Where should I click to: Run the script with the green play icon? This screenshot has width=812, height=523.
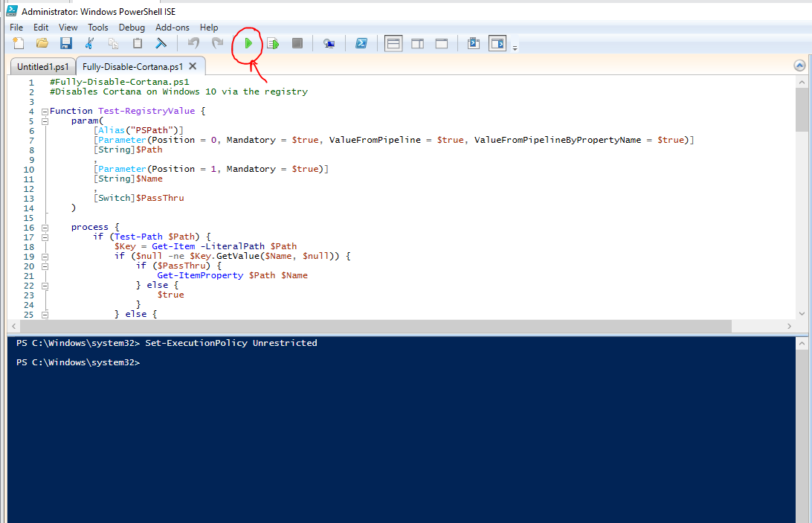tap(248, 44)
